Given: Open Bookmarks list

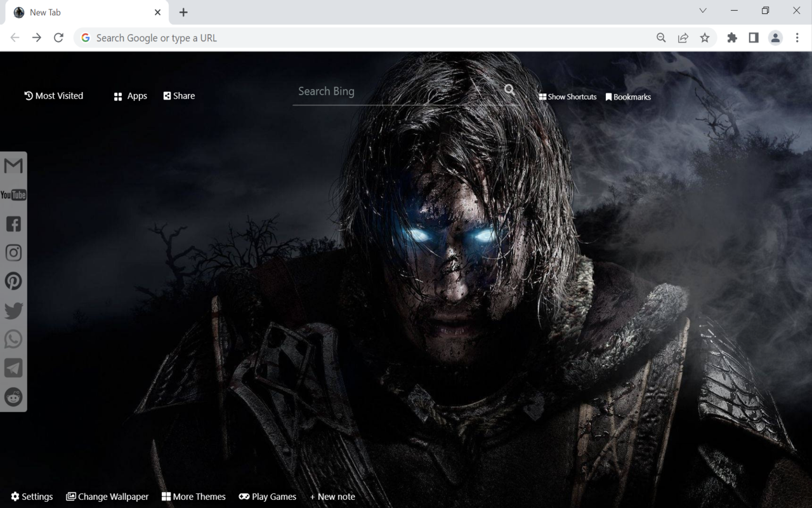Looking at the screenshot, I should pos(628,97).
